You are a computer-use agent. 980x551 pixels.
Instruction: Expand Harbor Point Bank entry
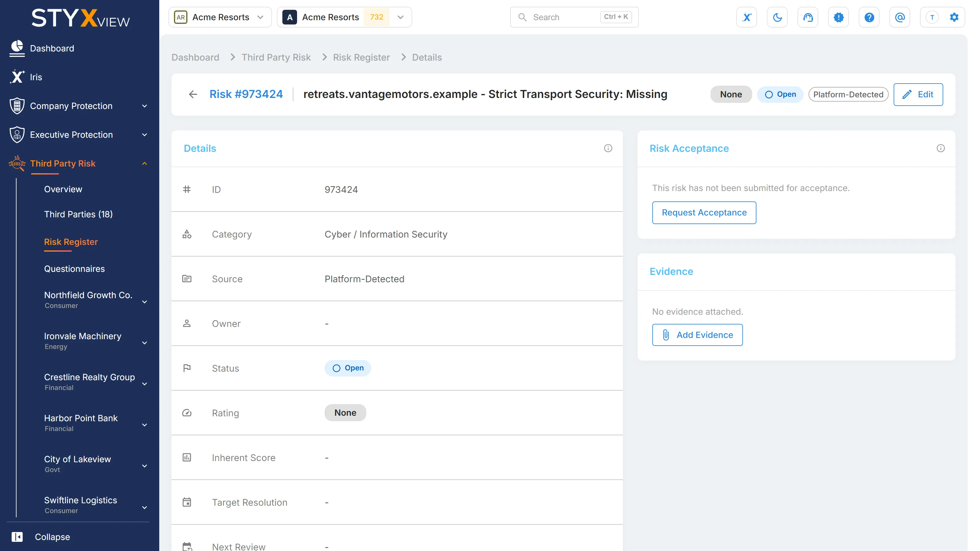tap(144, 425)
